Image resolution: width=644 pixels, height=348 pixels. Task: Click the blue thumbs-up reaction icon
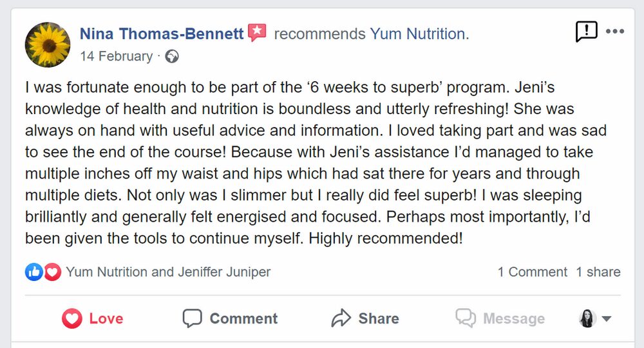tap(34, 272)
